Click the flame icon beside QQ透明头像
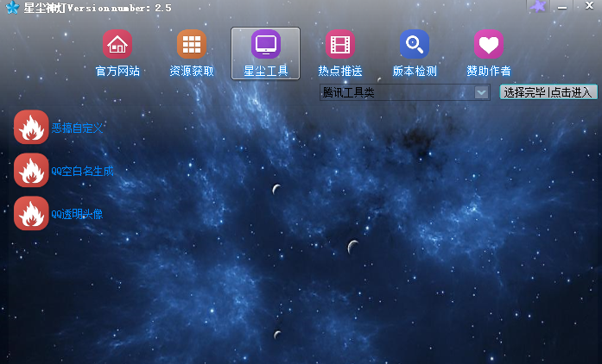This screenshot has width=602, height=364. pos(31,213)
